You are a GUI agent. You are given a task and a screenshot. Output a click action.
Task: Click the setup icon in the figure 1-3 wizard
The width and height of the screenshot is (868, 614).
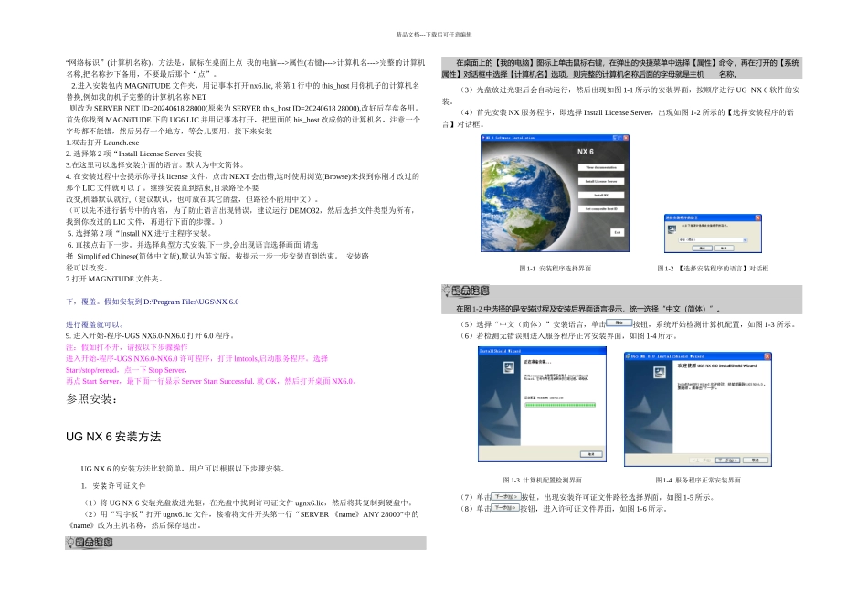tap(508, 366)
